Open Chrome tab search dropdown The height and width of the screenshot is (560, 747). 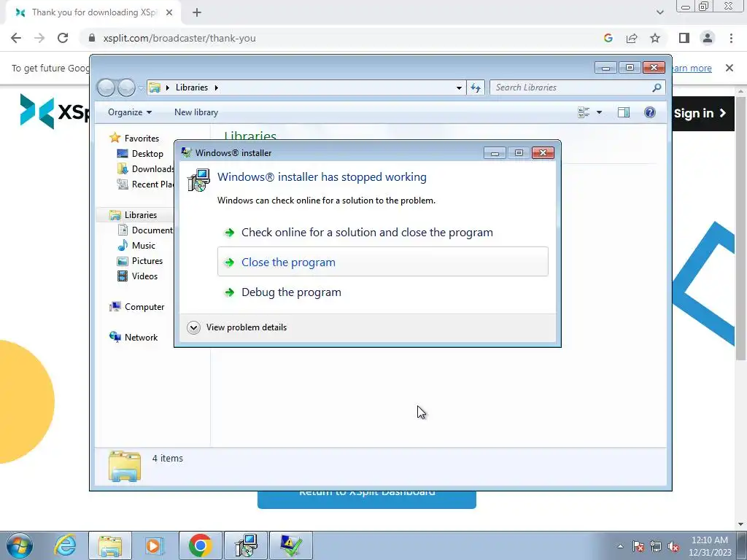pyautogui.click(x=659, y=12)
